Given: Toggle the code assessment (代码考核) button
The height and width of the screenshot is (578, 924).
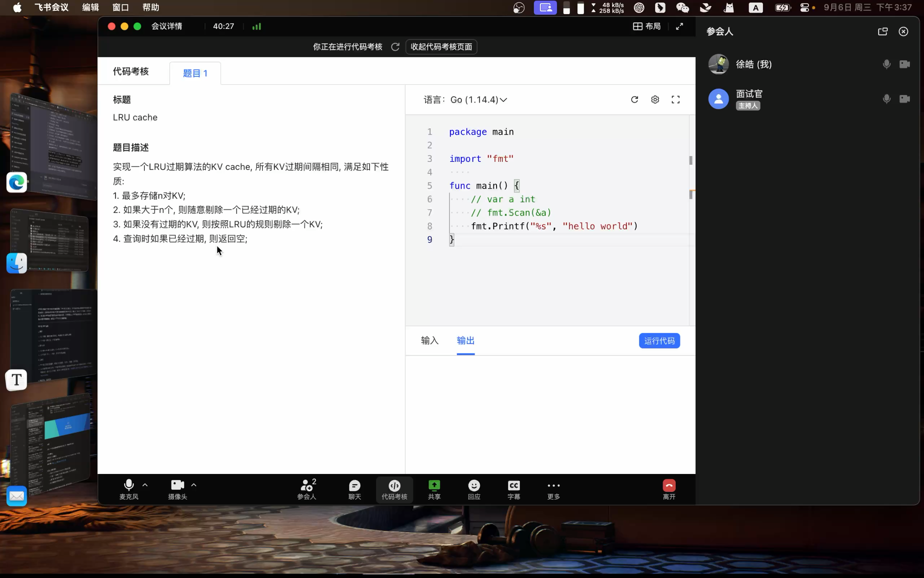Looking at the screenshot, I should (395, 489).
